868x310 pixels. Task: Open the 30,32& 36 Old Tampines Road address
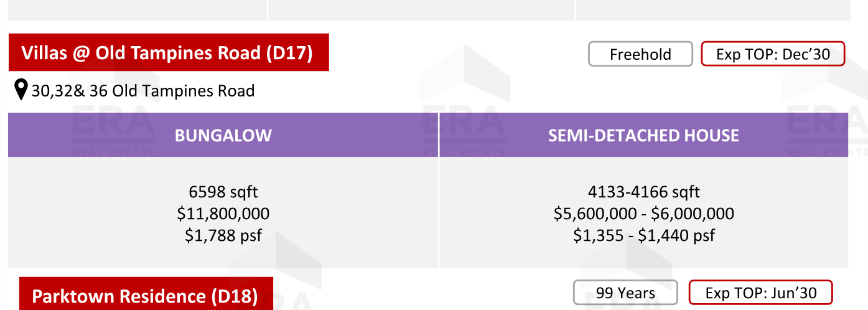pyautogui.click(x=143, y=91)
